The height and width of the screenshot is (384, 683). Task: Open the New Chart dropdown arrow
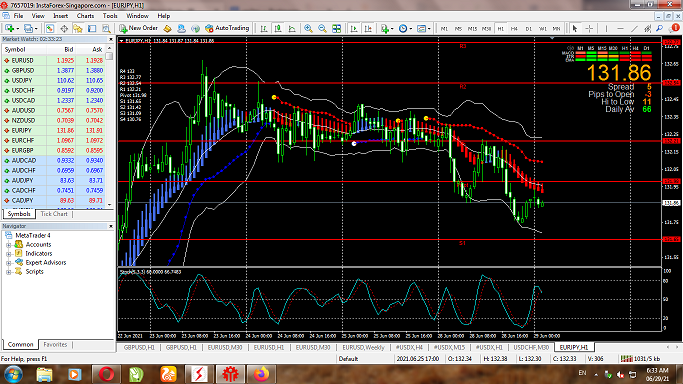[x=17, y=29]
